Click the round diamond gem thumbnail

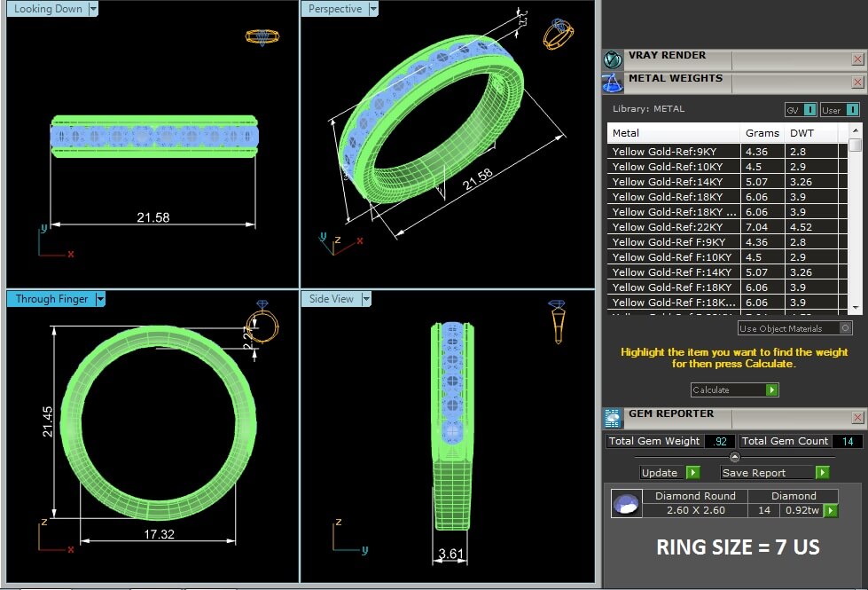(627, 504)
